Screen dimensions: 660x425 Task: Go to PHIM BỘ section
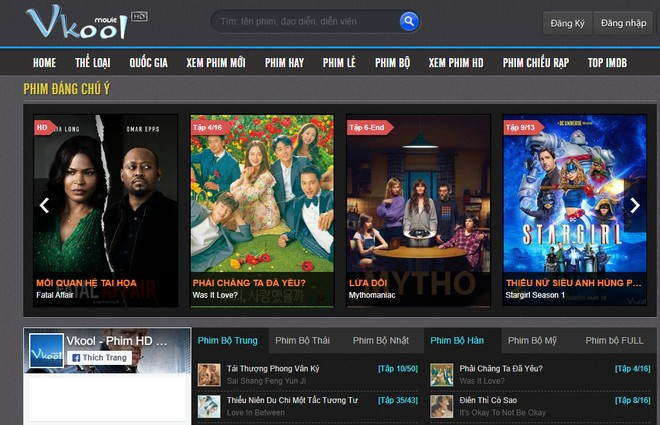pos(392,63)
